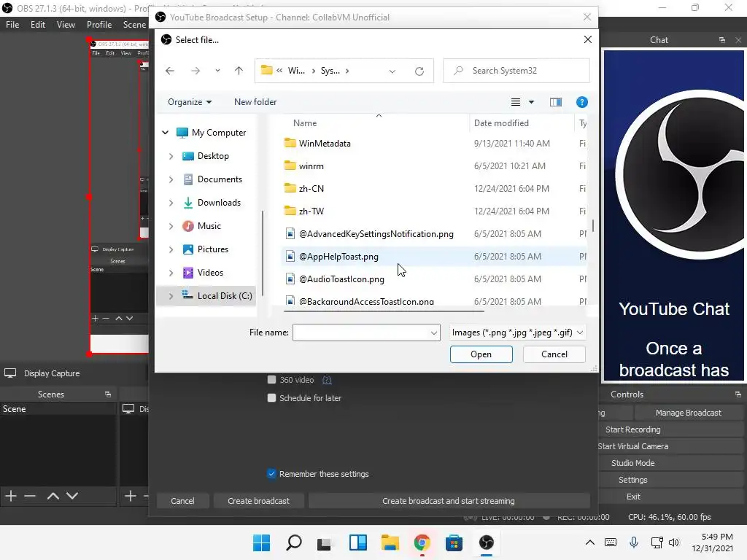
Task: Expand the Pictures tree node
Action: [x=171, y=249]
